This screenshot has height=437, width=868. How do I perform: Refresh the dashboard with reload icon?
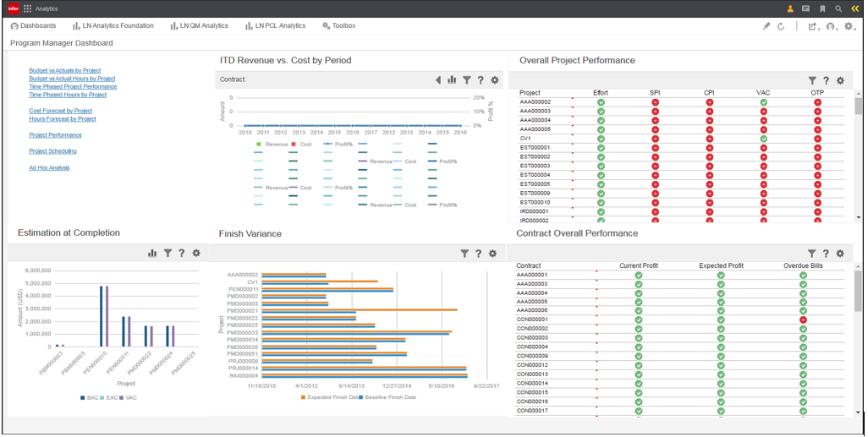coord(781,26)
